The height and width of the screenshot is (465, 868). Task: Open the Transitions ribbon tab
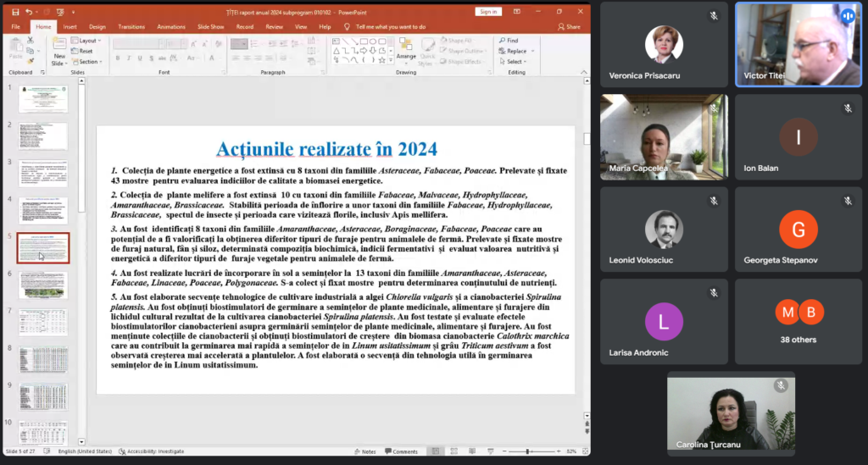coord(131,26)
